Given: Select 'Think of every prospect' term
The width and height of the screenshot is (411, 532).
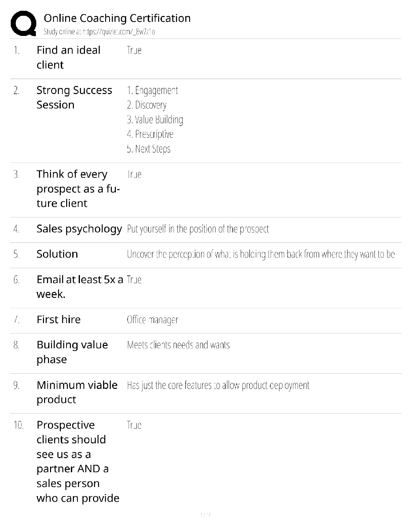Looking at the screenshot, I should pos(78,189).
